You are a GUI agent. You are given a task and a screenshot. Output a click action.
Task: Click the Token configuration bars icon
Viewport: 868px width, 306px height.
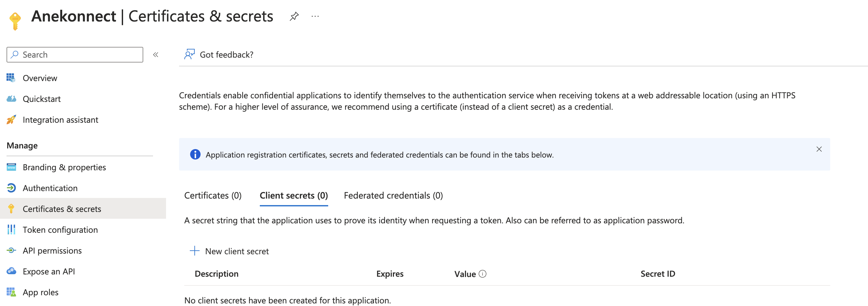coord(11,230)
